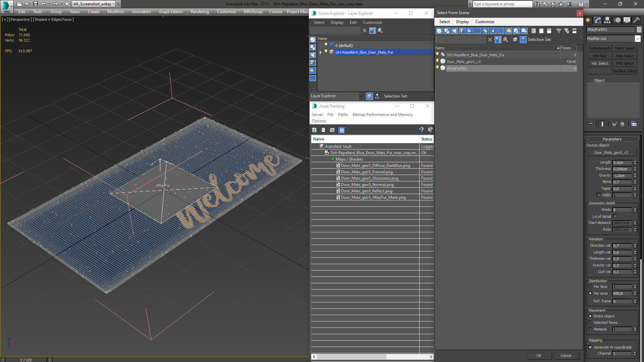The width and height of the screenshot is (644, 362).
Task: Toggle lightbulb visibility of 0 (default) layer
Action: coord(326,45)
